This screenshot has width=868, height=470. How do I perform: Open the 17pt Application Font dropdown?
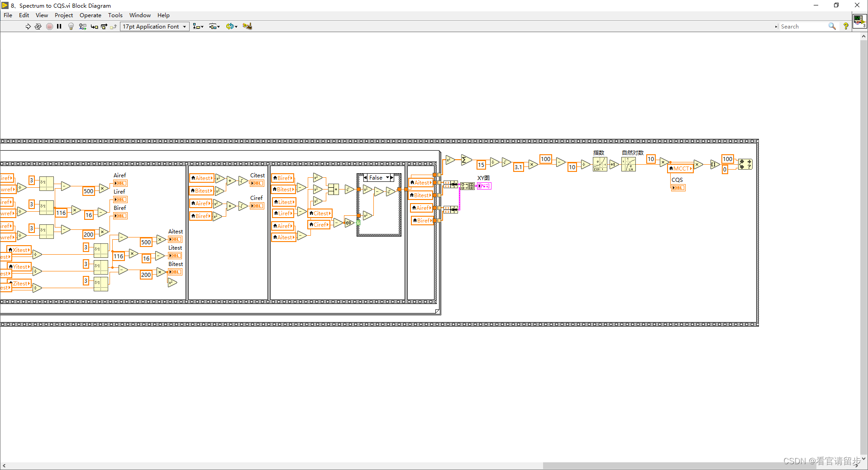tap(184, 26)
